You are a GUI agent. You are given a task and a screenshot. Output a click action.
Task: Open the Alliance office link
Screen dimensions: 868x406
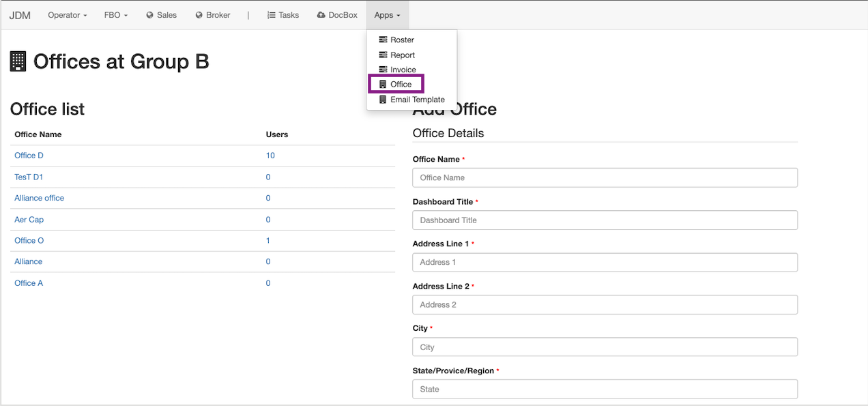pyautogui.click(x=39, y=198)
